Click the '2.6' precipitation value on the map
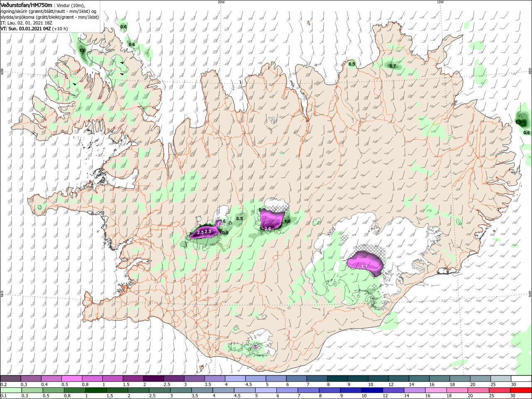 pos(268,229)
